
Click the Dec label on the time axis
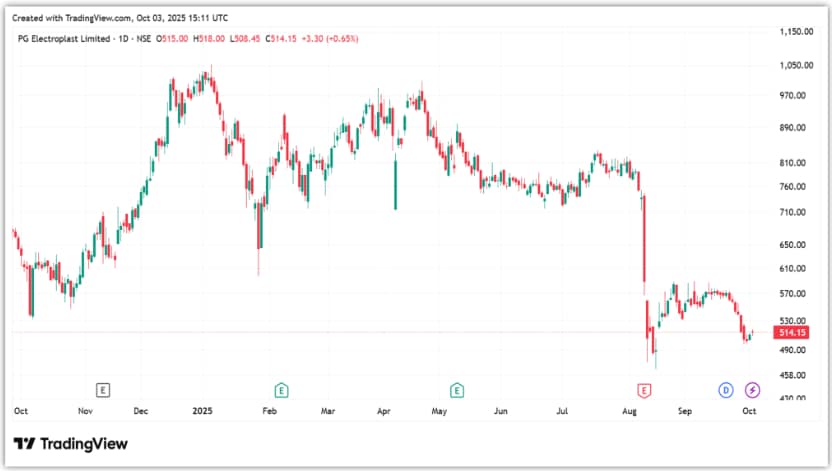coord(141,410)
